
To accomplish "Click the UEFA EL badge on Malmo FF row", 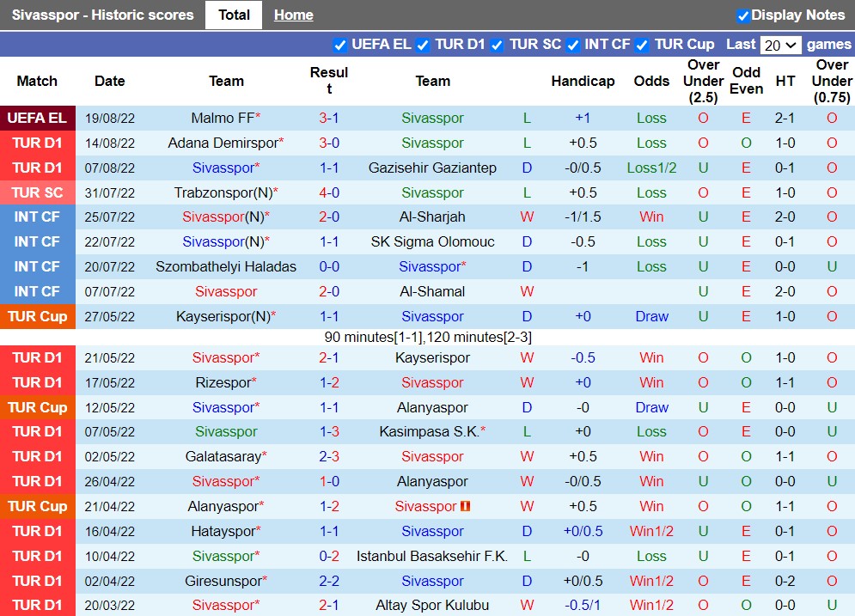I will [38, 118].
